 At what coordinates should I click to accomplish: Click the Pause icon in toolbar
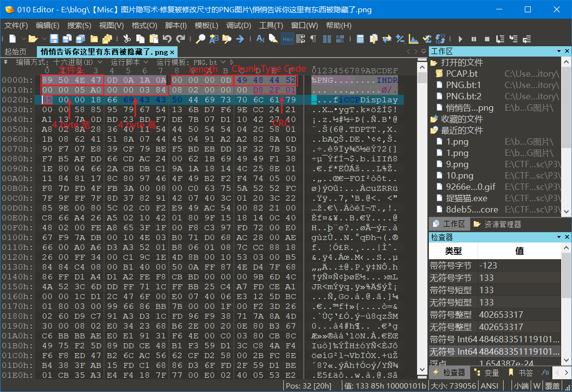click(474, 39)
